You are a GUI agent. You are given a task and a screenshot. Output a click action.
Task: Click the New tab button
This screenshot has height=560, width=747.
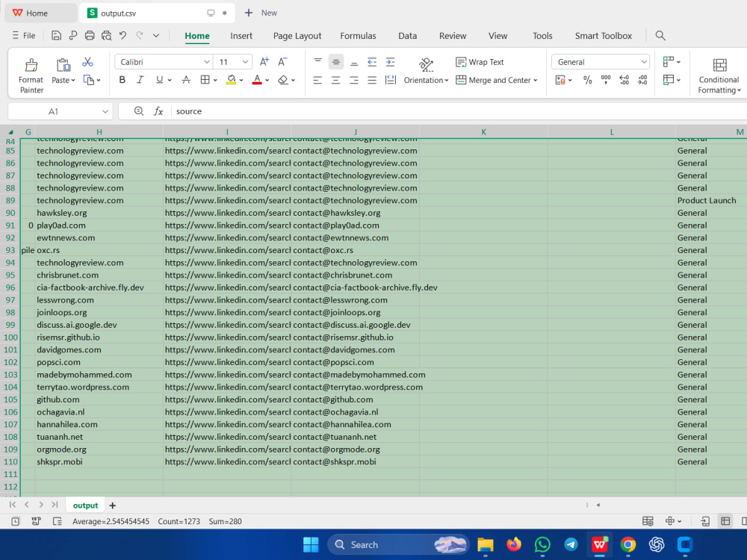click(261, 13)
